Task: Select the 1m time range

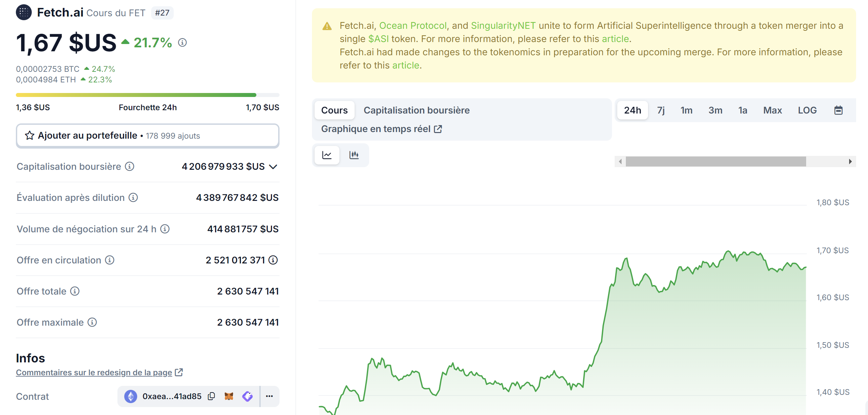Action: pos(686,110)
